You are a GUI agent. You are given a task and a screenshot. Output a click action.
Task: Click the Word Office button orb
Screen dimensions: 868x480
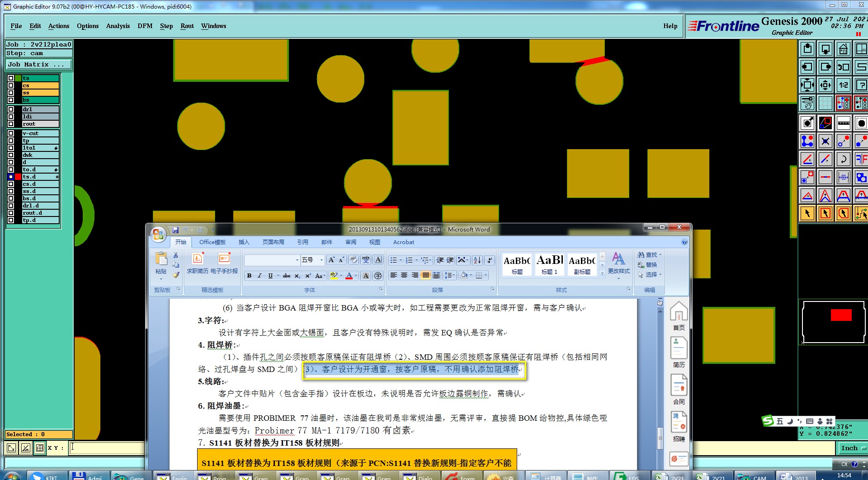pyautogui.click(x=158, y=234)
